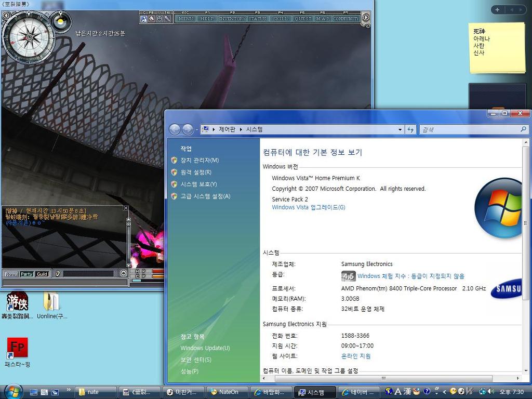Open 온라인 지원 website link
The width and height of the screenshot is (532, 399).
[x=356, y=356]
